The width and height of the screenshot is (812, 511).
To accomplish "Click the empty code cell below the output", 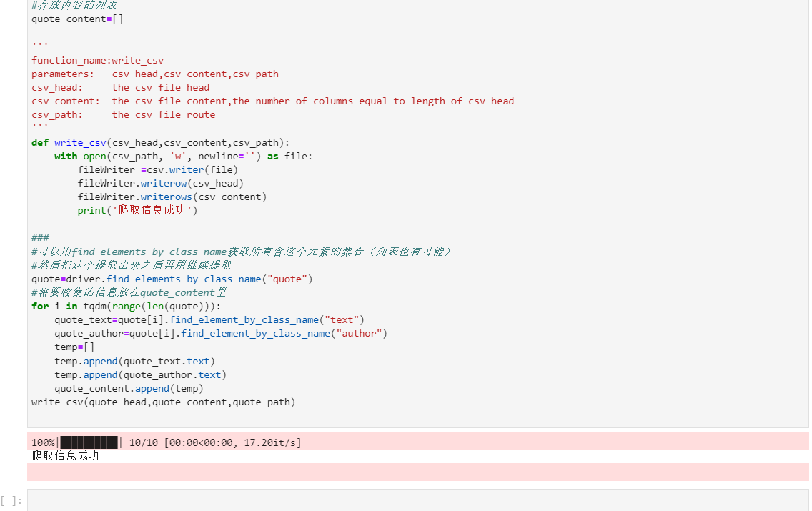I will (x=418, y=500).
